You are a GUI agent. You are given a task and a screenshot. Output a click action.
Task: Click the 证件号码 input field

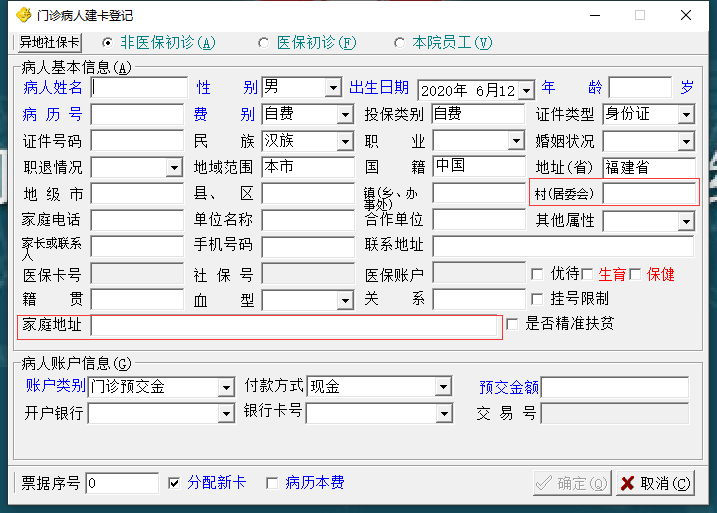pyautogui.click(x=137, y=141)
